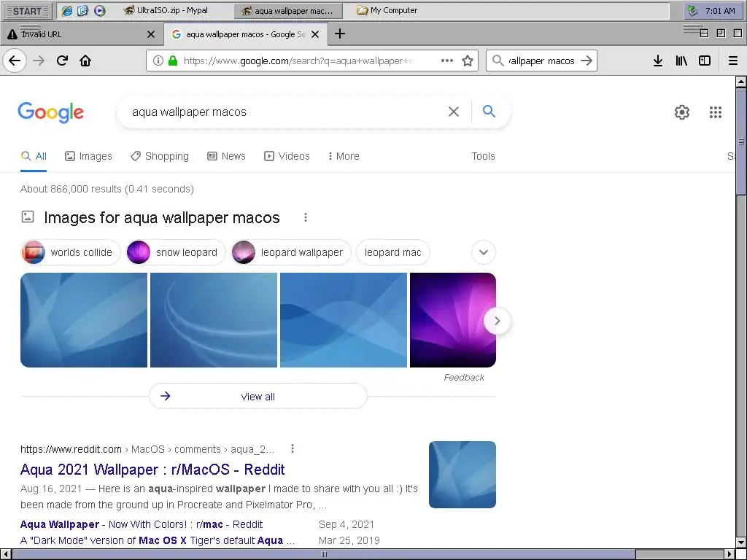Open page actions three-dot menu in address bar
747x560 pixels.
(x=447, y=61)
